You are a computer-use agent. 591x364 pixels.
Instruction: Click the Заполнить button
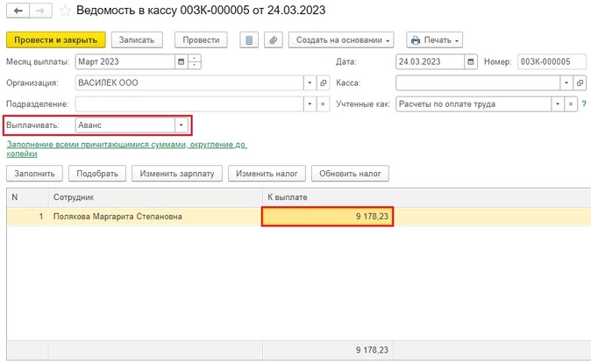pos(35,174)
